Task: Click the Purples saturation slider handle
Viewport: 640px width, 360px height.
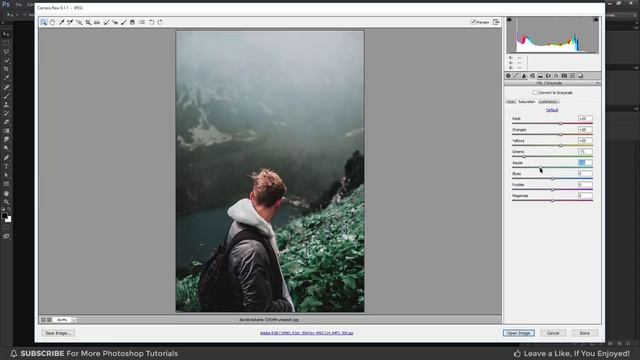Action: click(553, 189)
